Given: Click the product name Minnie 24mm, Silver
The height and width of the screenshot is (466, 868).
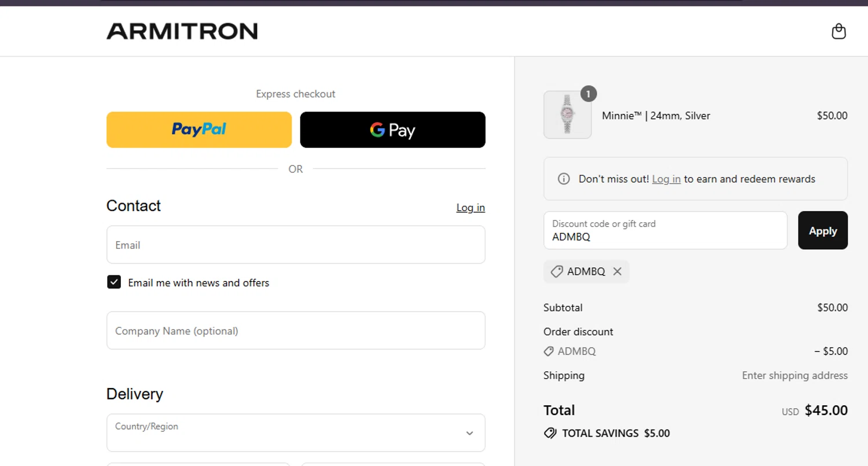Looking at the screenshot, I should 656,116.
